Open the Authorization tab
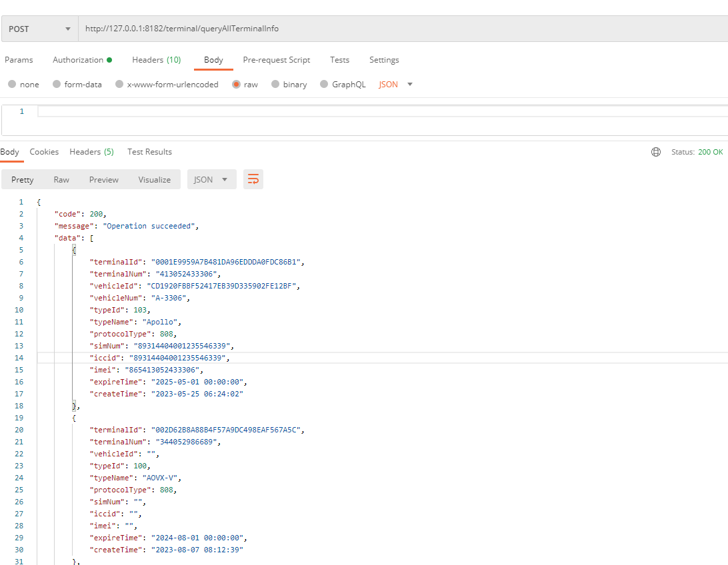 pos(81,60)
